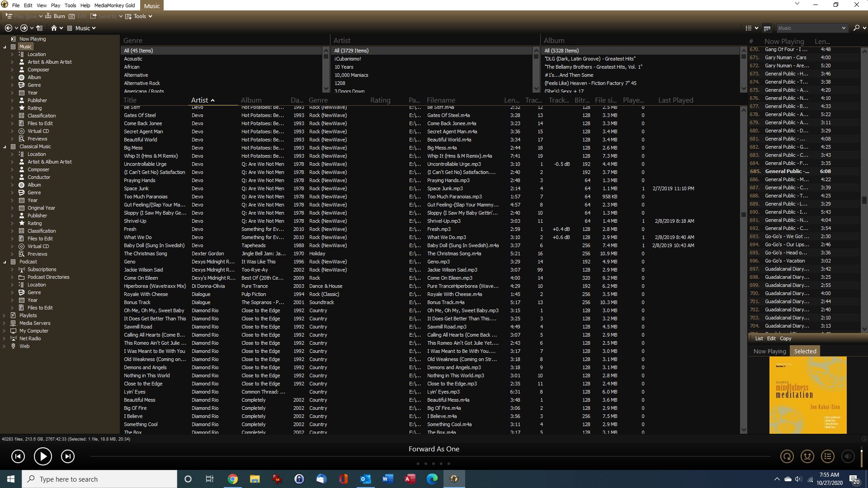Toggle shuffle playback mode
The height and width of the screenshot is (488, 868).
coord(807,456)
